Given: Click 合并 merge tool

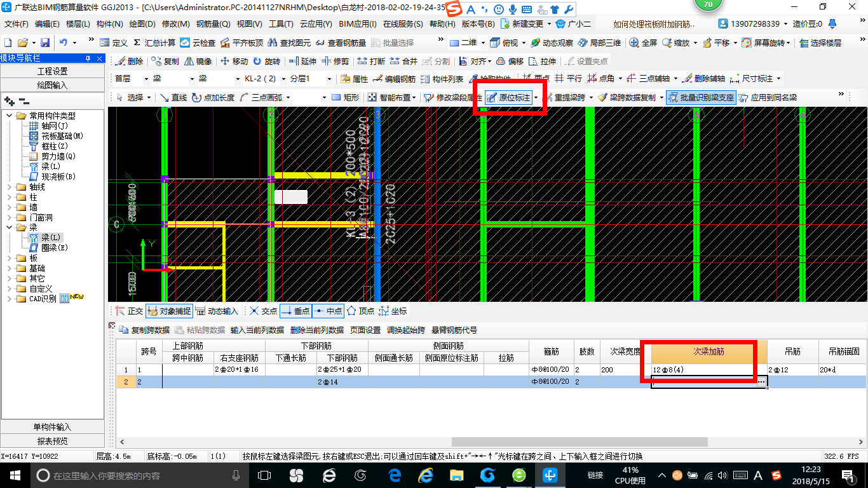Looking at the screenshot, I should [403, 61].
